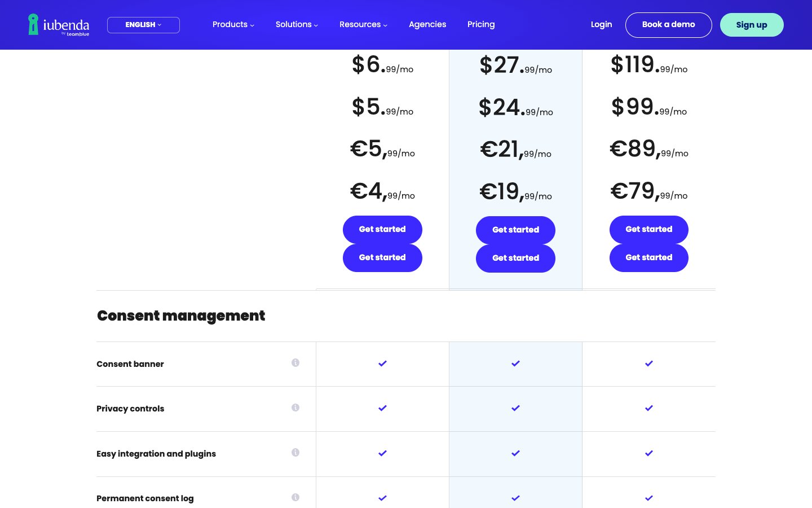Click info icon for Permanent consent log

point(295,497)
